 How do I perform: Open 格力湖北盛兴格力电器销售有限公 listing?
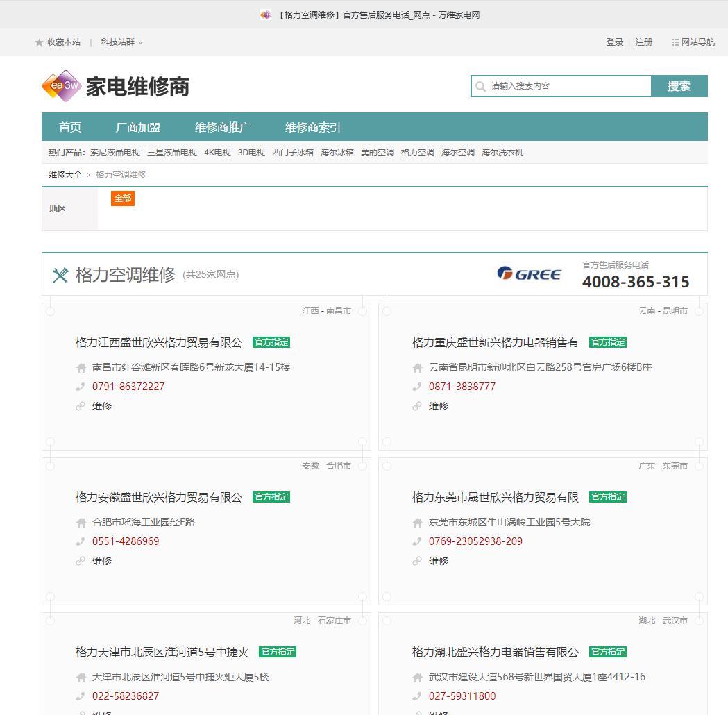(496, 653)
